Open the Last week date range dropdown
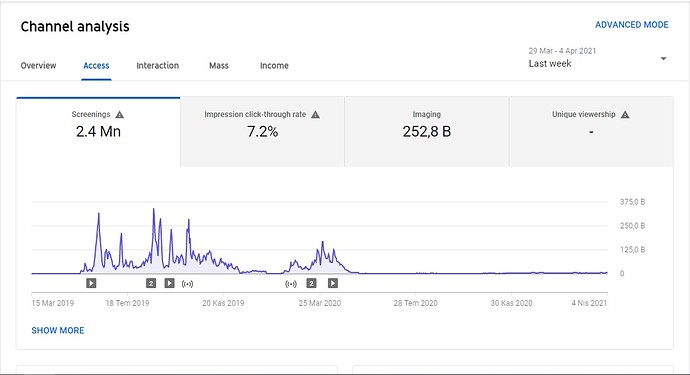This screenshot has width=690, height=375. (x=598, y=58)
